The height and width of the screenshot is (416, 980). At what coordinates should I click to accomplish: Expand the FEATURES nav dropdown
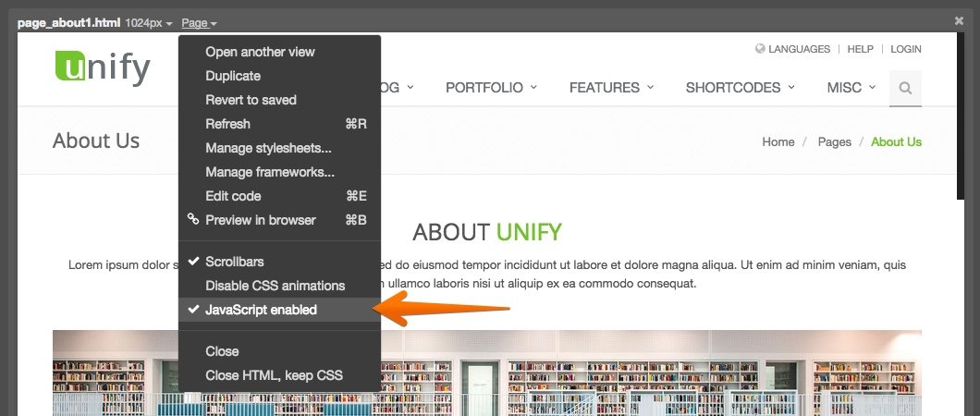[x=612, y=88]
